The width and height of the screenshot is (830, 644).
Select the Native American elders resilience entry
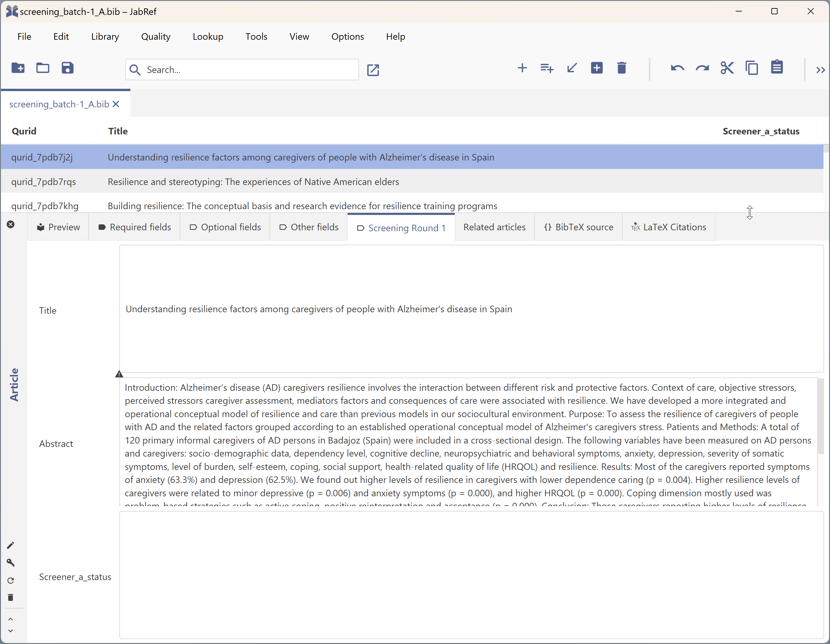412,182
